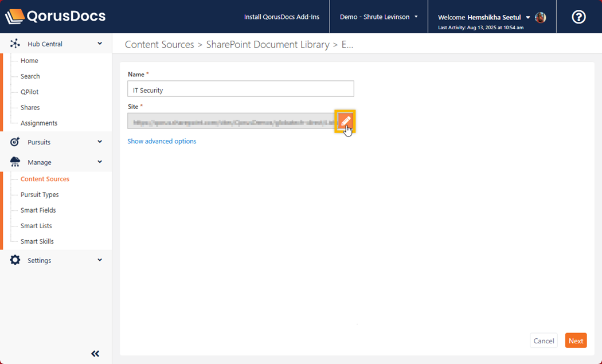Click the Next button

click(576, 340)
